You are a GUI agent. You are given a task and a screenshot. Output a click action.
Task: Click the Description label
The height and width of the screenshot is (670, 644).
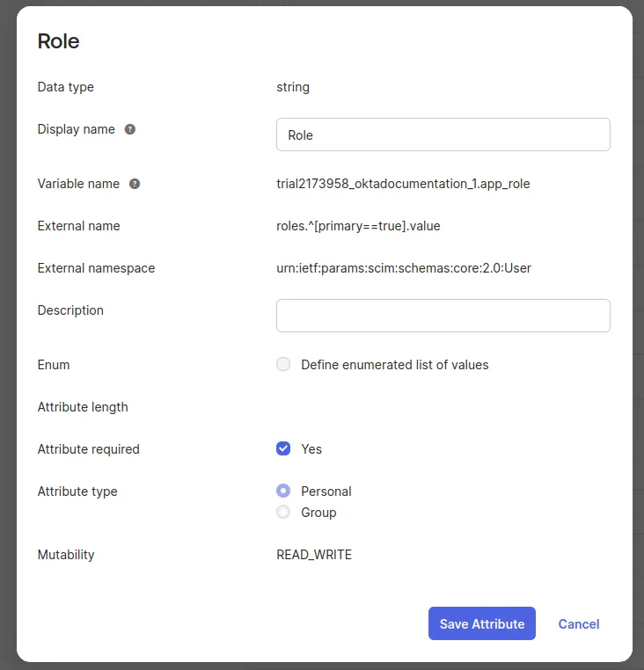pos(70,310)
